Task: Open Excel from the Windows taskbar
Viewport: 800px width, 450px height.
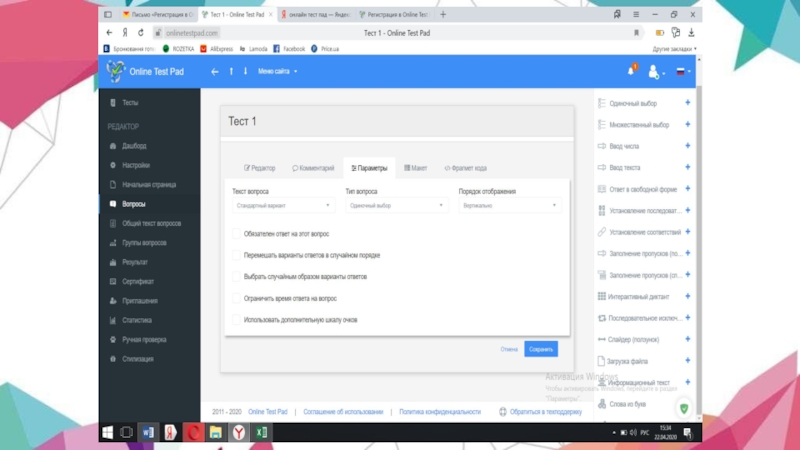Action: [261, 432]
